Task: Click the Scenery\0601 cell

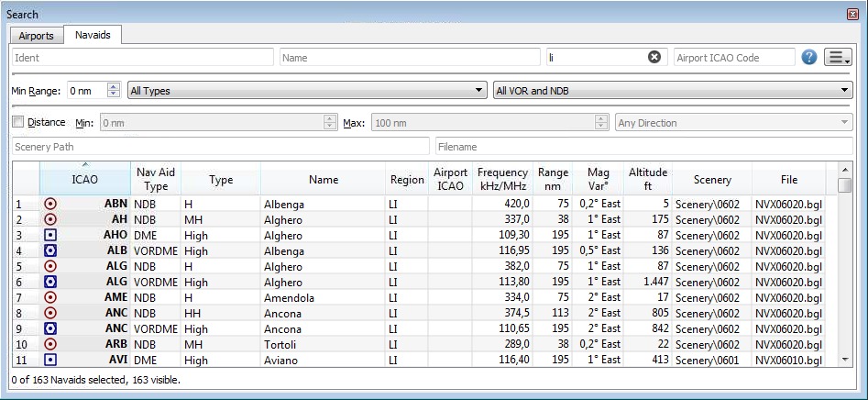Action: (x=712, y=360)
